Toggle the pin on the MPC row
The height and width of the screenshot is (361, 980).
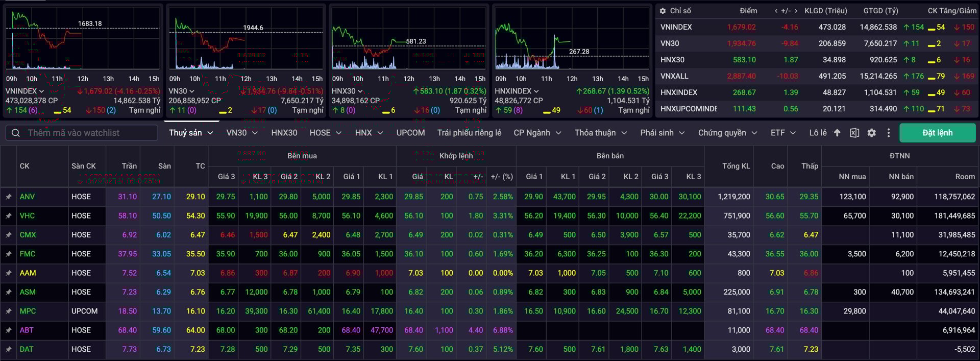point(9,311)
